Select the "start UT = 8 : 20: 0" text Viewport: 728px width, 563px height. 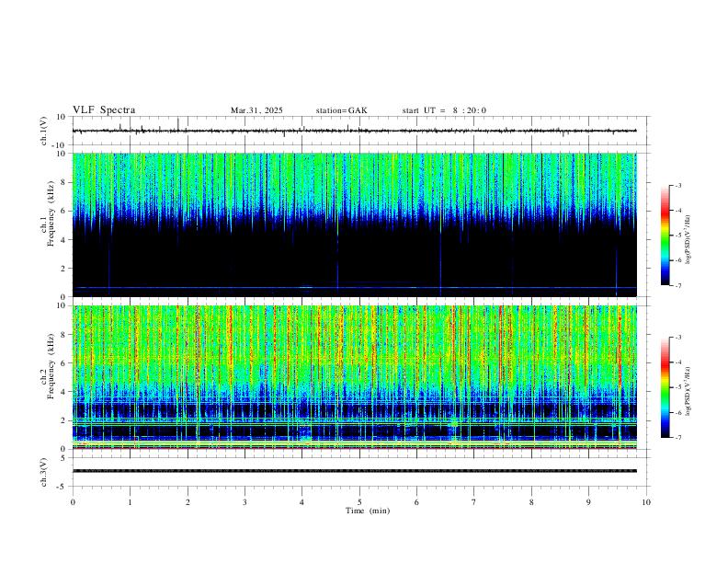(444, 110)
